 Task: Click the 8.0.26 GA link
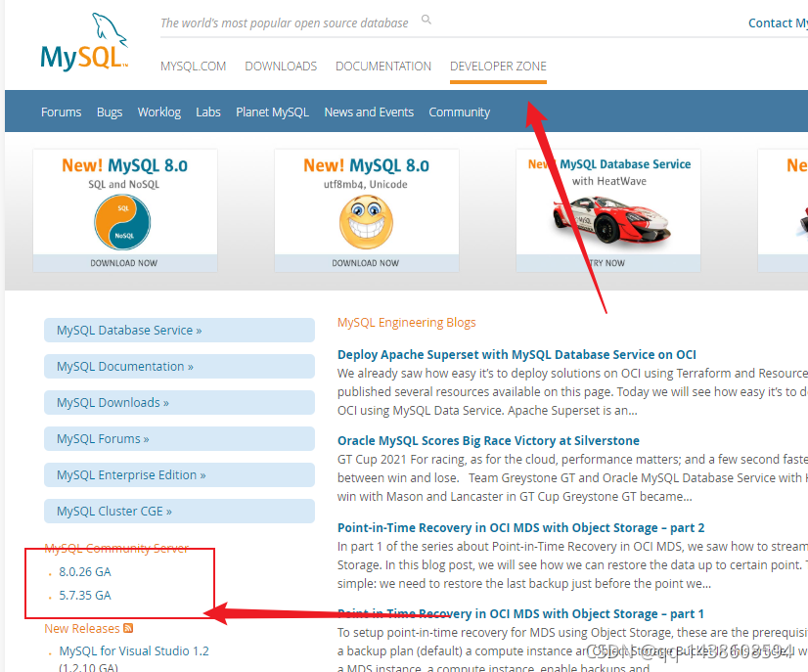click(x=85, y=571)
